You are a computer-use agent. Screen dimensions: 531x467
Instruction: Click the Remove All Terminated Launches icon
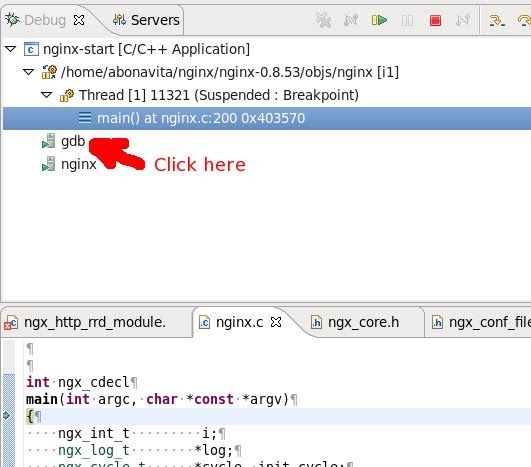tap(323, 20)
